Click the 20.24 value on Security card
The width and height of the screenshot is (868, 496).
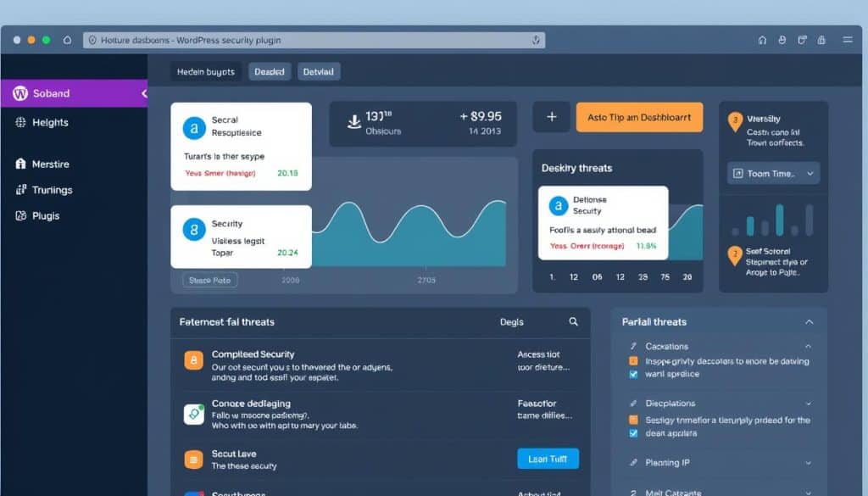click(287, 253)
